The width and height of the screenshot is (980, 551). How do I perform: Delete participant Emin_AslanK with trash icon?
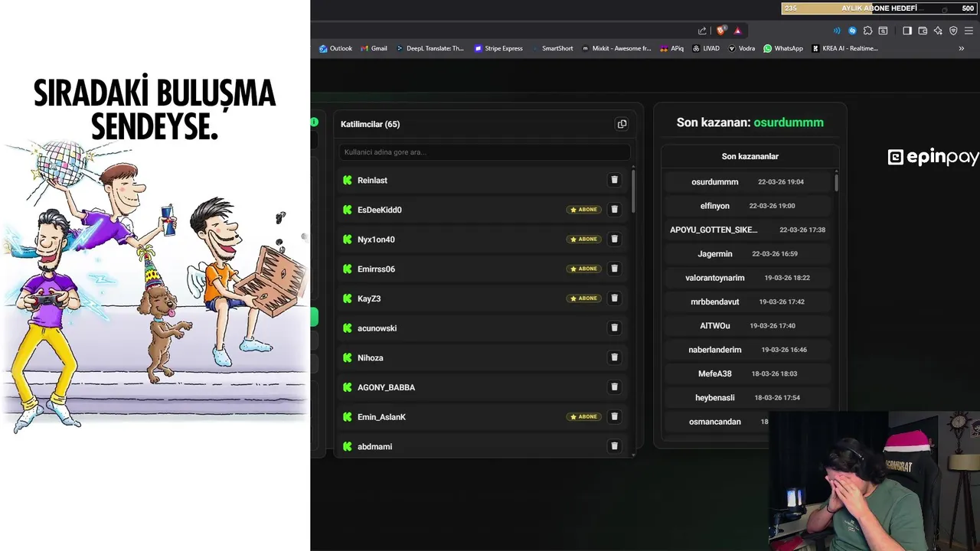pos(614,417)
